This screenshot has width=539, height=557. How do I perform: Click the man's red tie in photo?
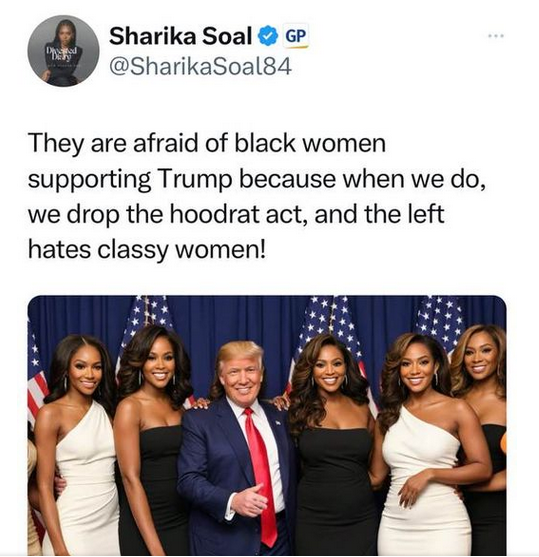pos(262,474)
